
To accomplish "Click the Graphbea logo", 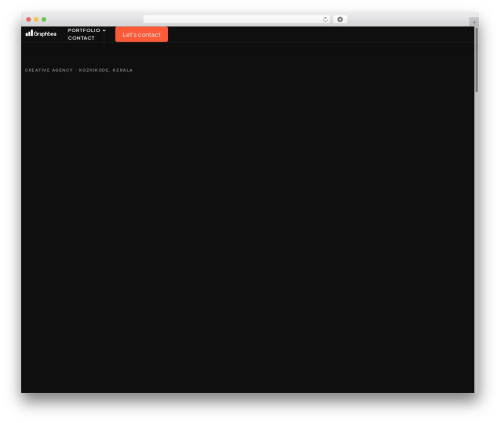I will pyautogui.click(x=41, y=33).
